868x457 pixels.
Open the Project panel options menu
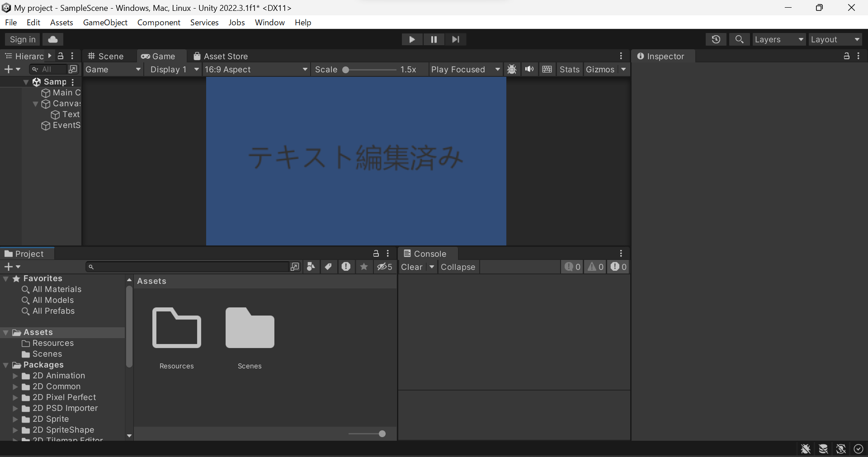[388, 254]
